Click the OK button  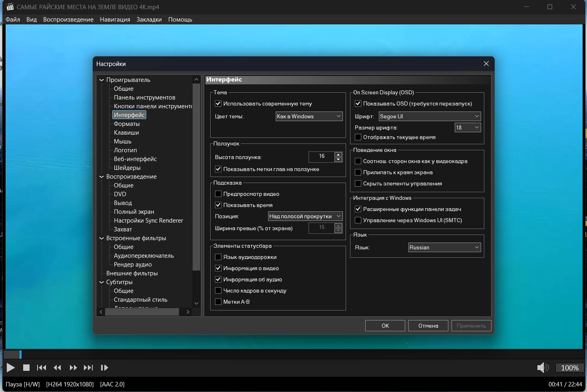(x=385, y=326)
